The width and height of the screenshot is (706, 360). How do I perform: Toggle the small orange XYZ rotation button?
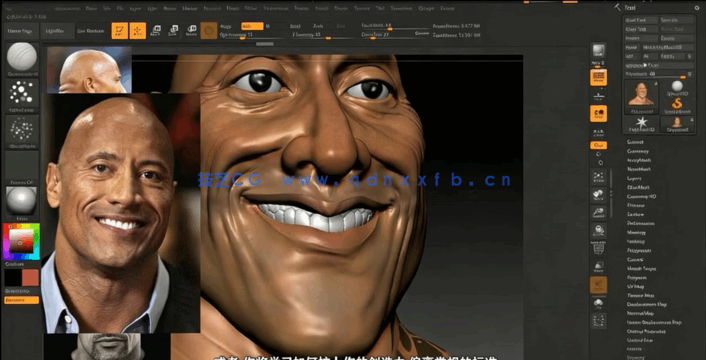coord(598,145)
